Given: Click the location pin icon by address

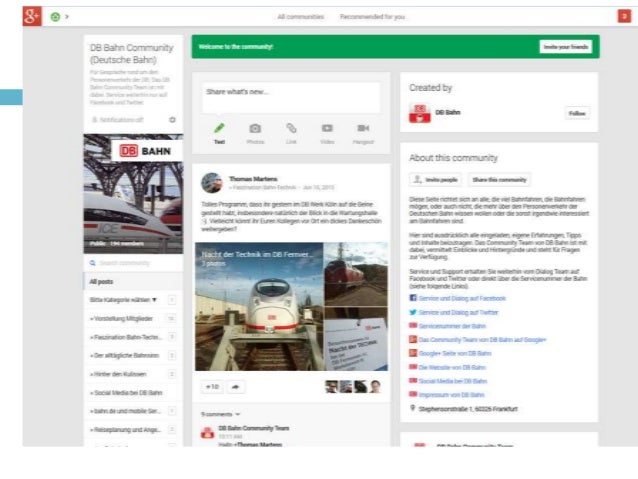Looking at the screenshot, I should coord(413,408).
